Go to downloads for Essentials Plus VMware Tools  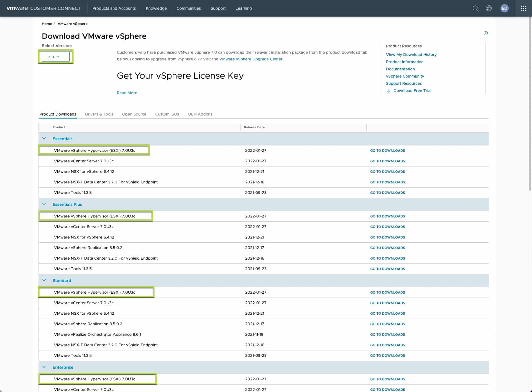point(388,269)
